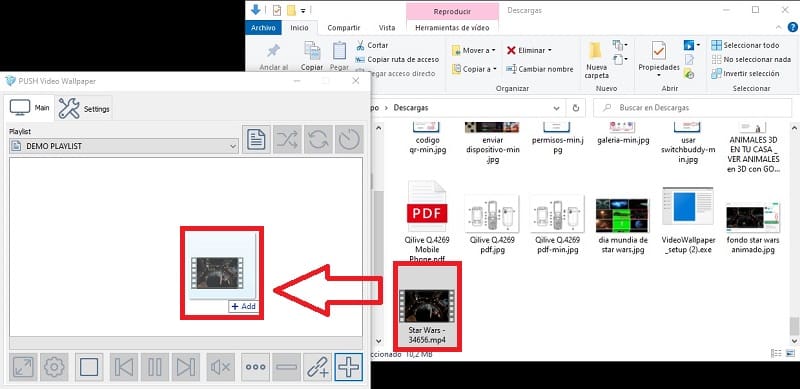Click the shuffle playlist icon
This screenshot has height=389, width=800.
click(287, 139)
